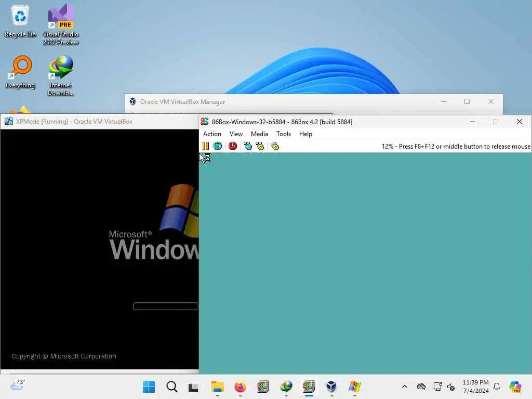This screenshot has height=399, width=532.
Task: Click the OneDrive cloud tray icon
Action: (421, 387)
